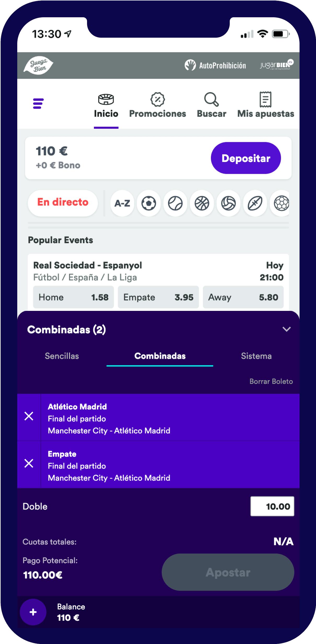
Task: Select the tennis sport filter icon
Action: 175,203
